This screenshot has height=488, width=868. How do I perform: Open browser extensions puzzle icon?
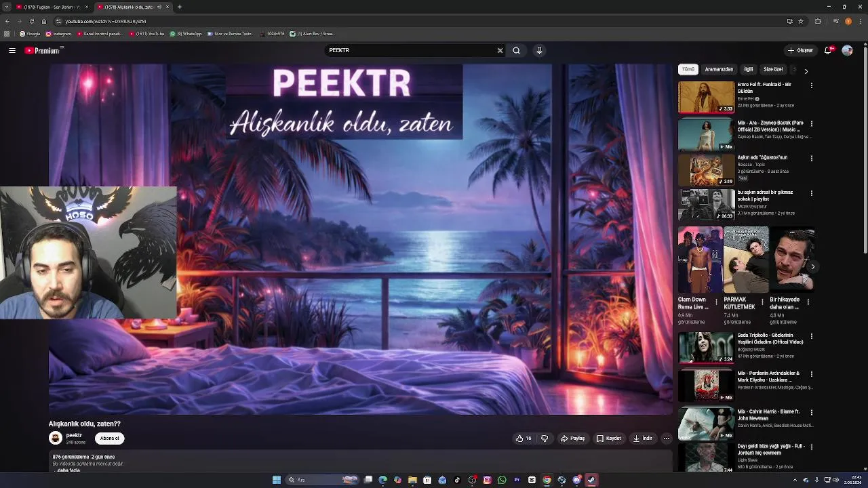click(x=818, y=21)
